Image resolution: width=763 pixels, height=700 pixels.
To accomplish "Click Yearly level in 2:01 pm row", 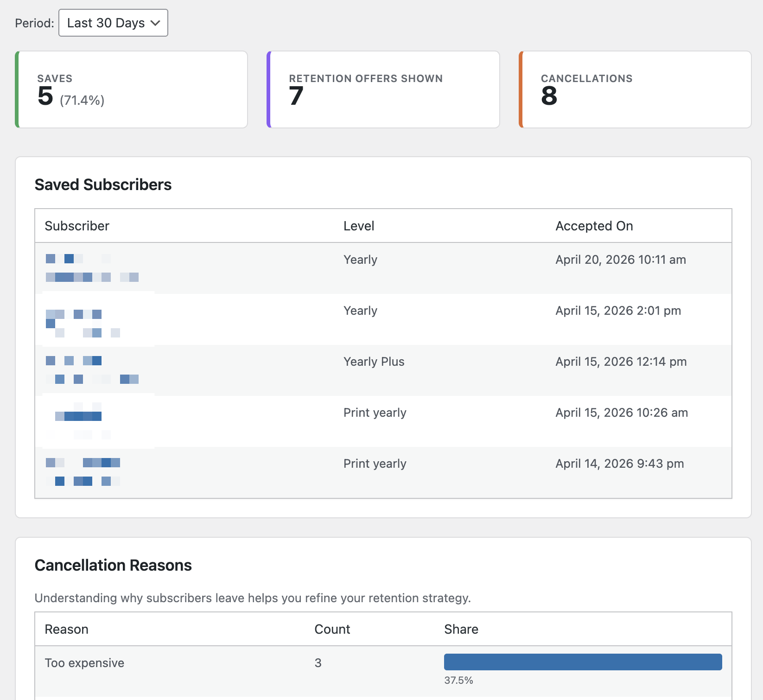I will point(360,311).
